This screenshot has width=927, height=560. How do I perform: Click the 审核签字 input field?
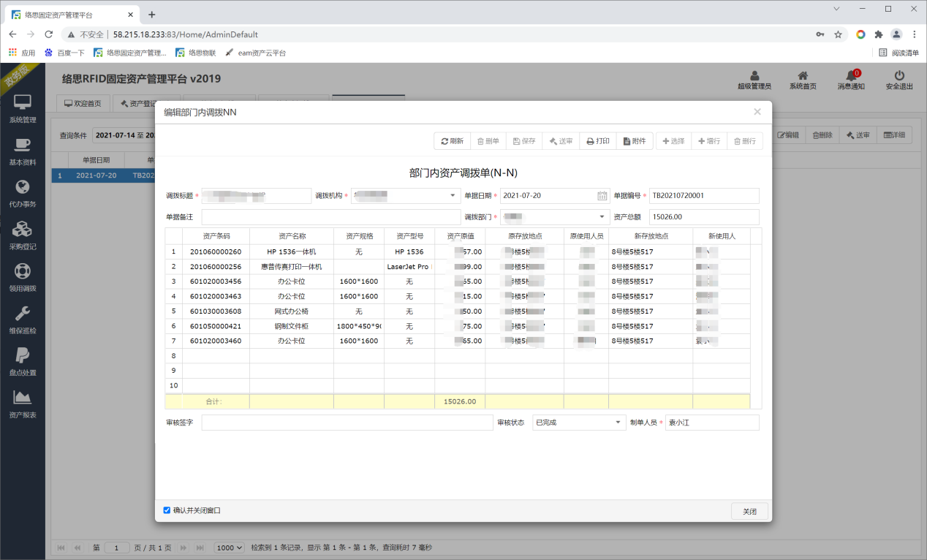click(347, 423)
